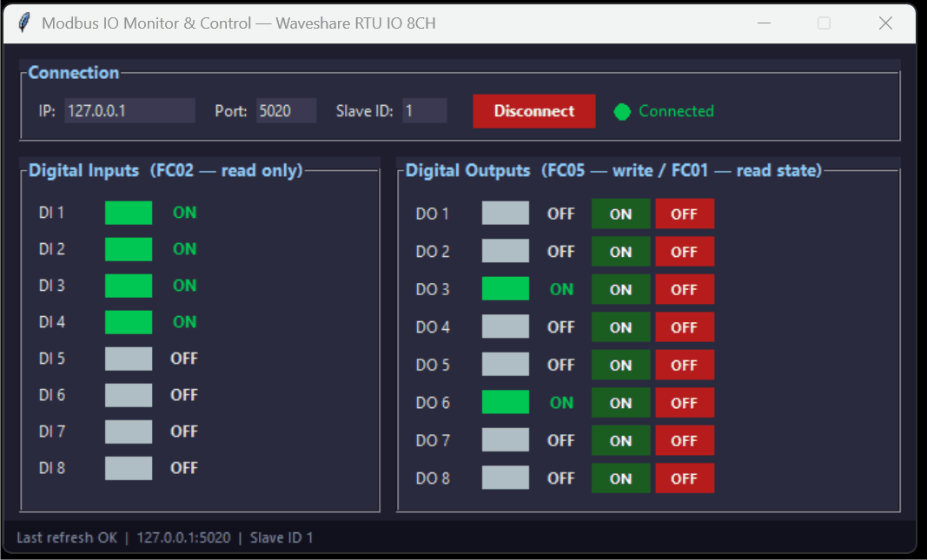
Task: Switch on DO 7 with ON button
Action: click(621, 441)
